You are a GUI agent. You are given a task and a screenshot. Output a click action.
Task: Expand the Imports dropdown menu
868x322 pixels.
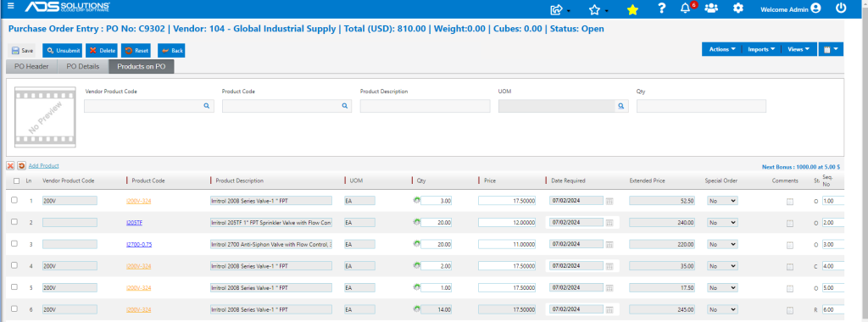[761, 49]
